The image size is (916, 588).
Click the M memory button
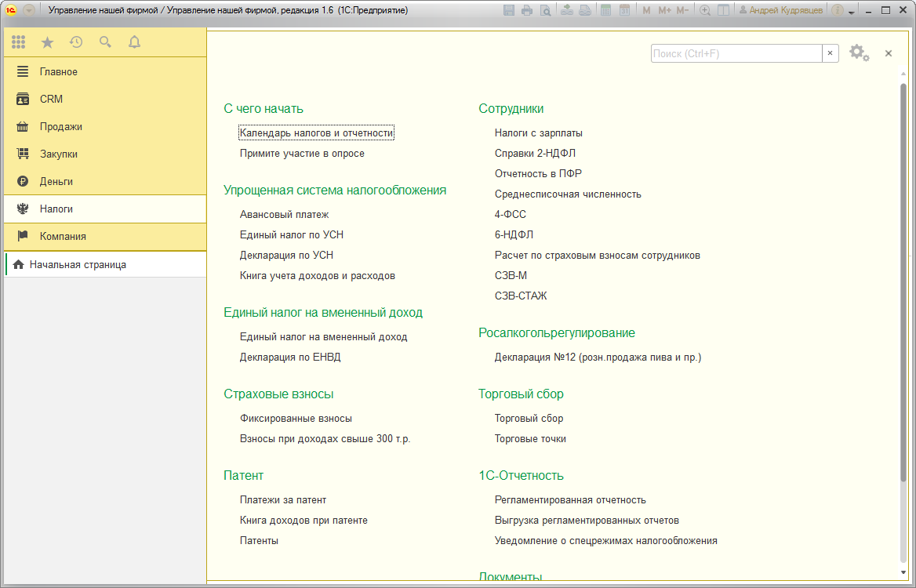(646, 10)
